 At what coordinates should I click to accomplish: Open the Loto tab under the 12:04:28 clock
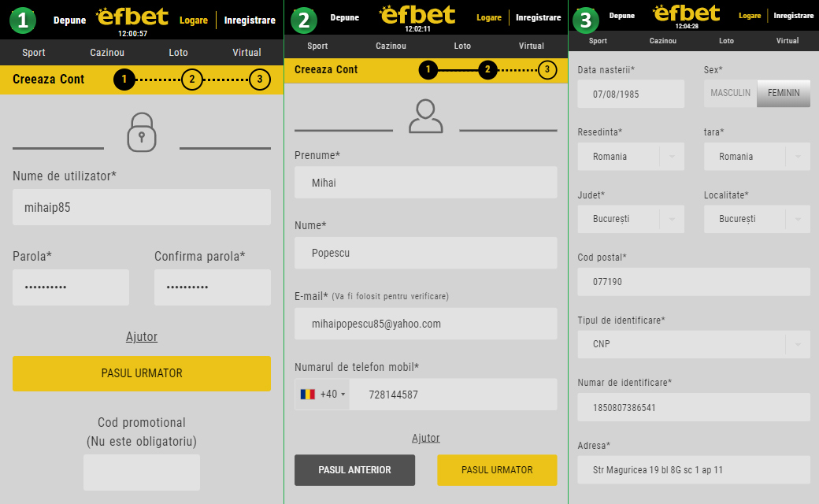[726, 41]
